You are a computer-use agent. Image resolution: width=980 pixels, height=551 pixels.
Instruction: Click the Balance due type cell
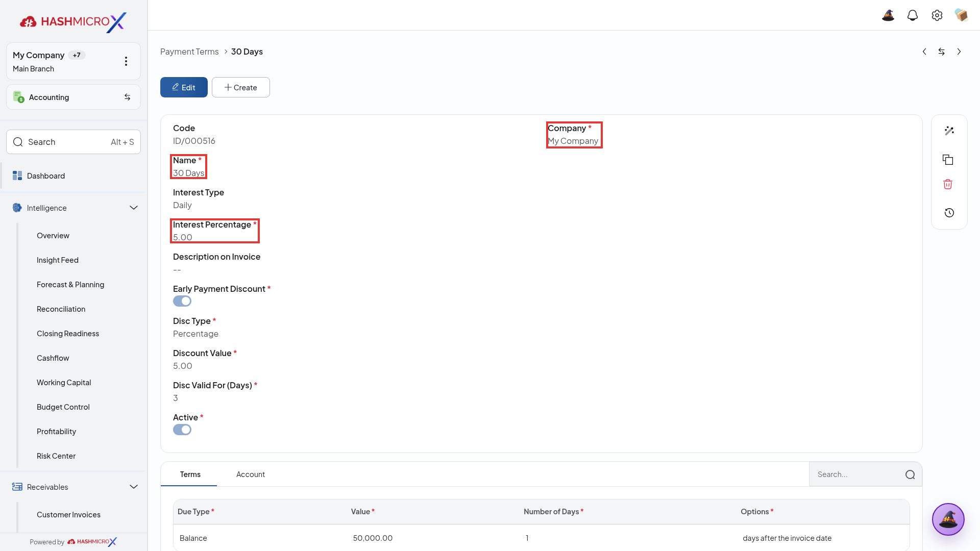click(x=193, y=538)
